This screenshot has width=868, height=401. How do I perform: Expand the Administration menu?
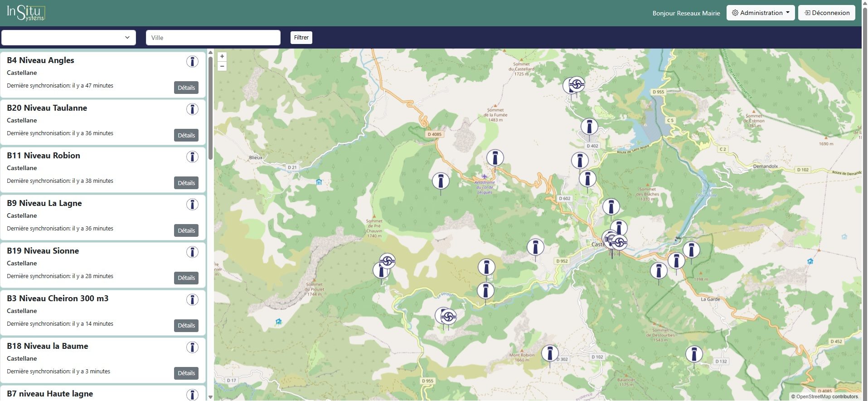(x=761, y=13)
